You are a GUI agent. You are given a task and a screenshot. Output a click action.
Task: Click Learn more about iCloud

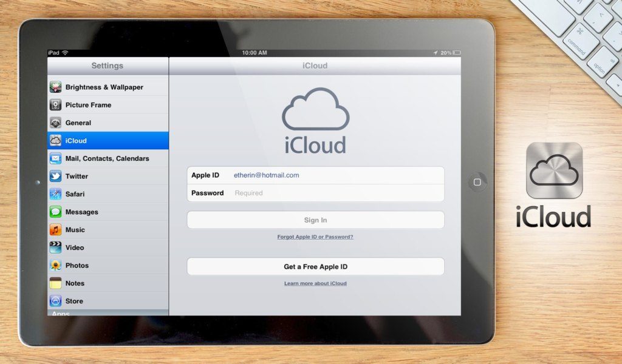[x=315, y=283]
